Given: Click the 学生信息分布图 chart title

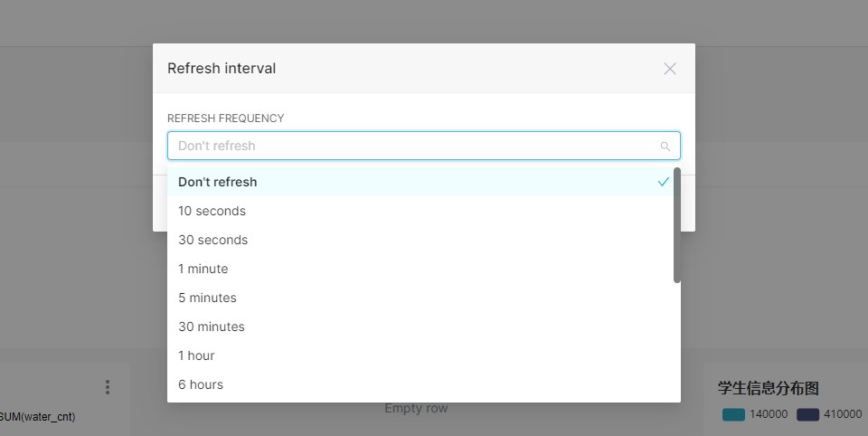Looking at the screenshot, I should [x=769, y=388].
